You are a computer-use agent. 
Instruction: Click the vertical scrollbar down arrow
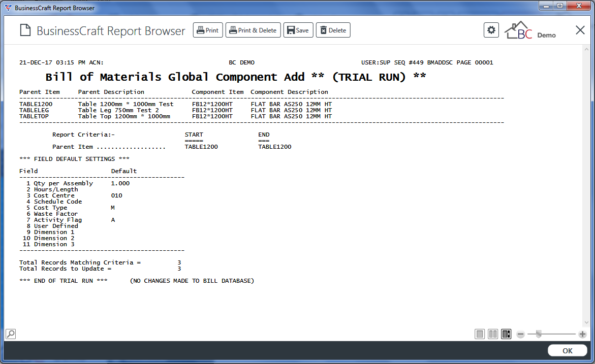pos(587,322)
